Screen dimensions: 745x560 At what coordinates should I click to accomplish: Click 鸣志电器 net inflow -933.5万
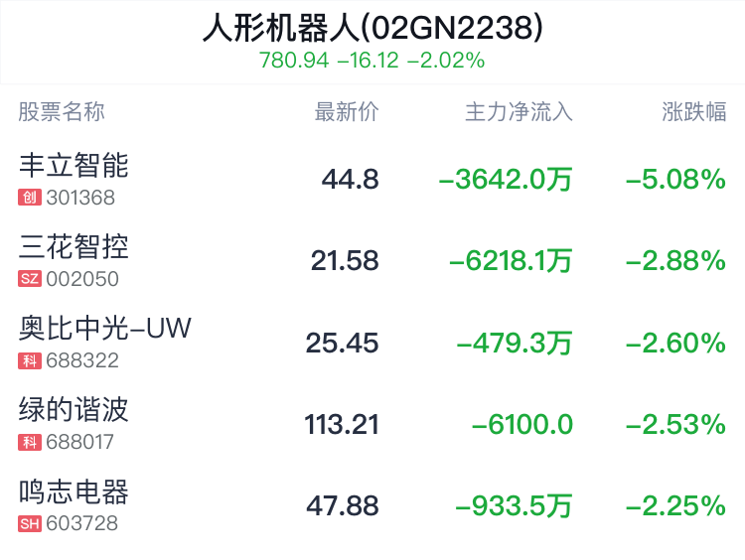coord(514,505)
